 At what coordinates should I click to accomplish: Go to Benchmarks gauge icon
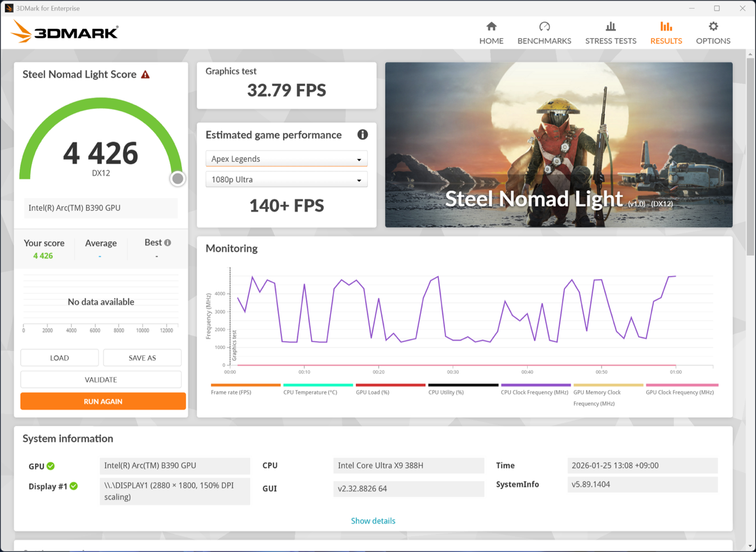coord(544,26)
